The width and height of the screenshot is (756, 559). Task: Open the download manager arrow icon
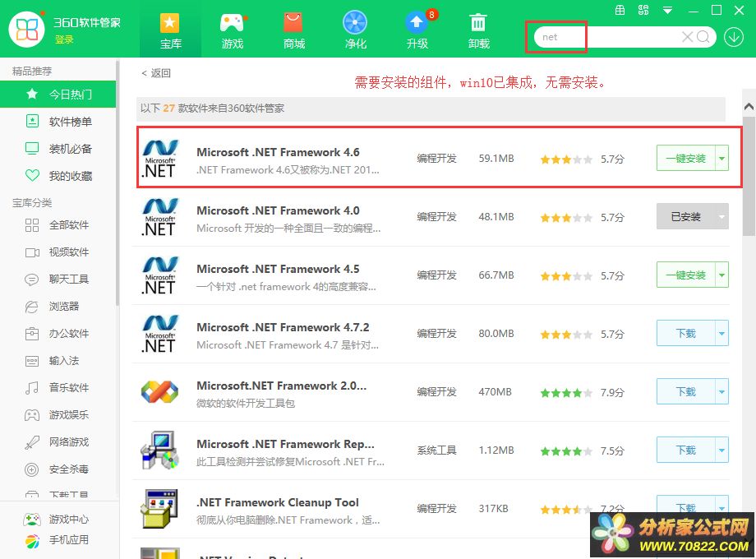click(731, 37)
